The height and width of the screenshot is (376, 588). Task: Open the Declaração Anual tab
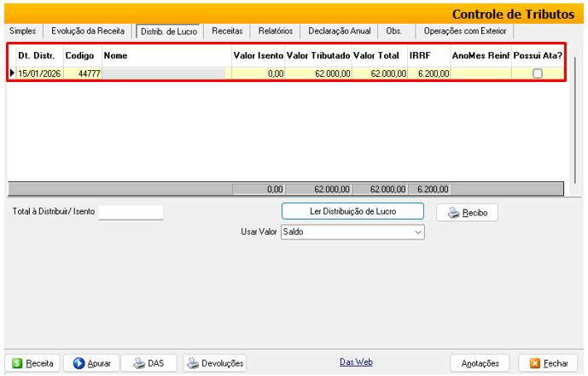pyautogui.click(x=340, y=31)
